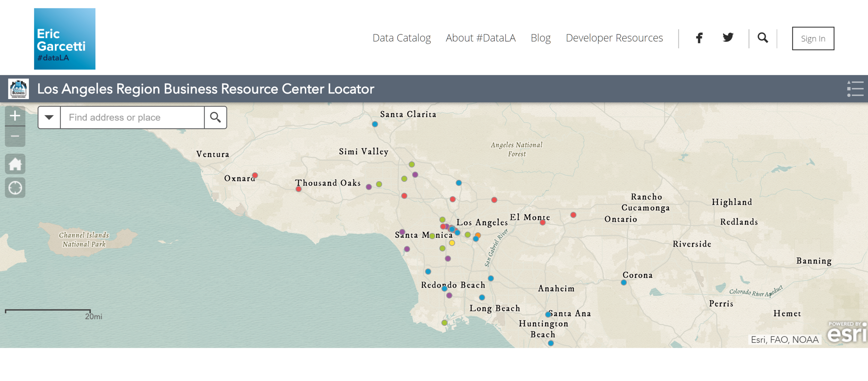
Task: Click the header search magnifier icon
Action: click(762, 38)
